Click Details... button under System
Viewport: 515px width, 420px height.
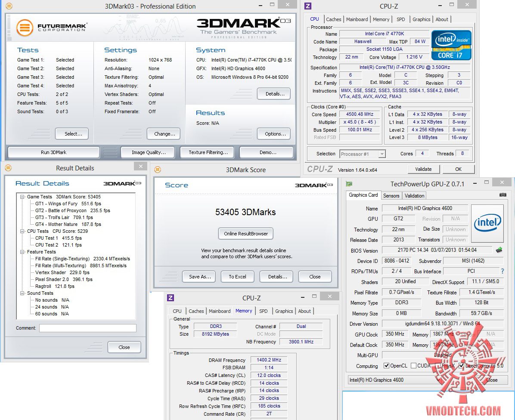point(275,94)
